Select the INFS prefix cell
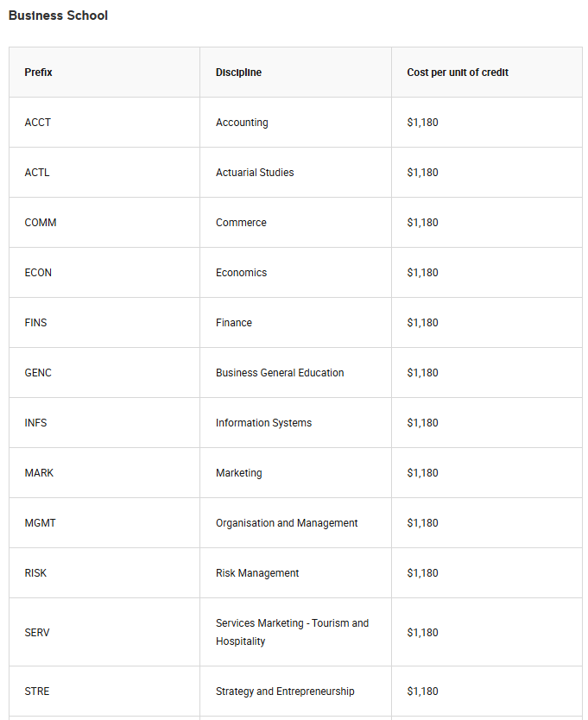This screenshot has width=588, height=720. pyautogui.click(x=36, y=423)
